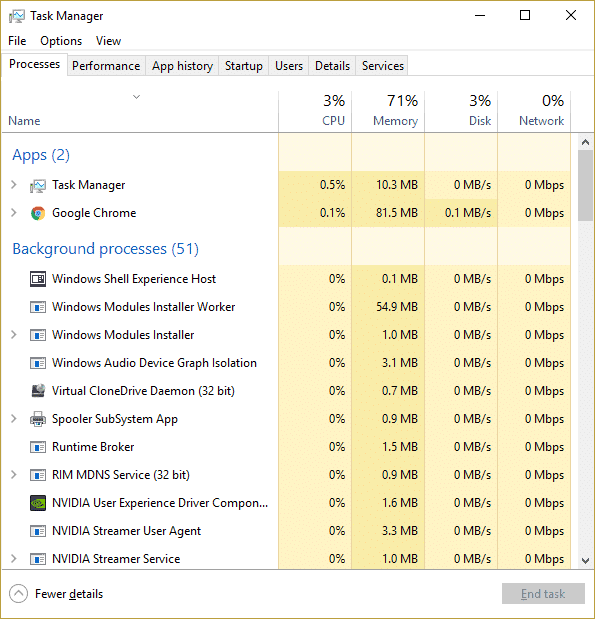Expand the RIM MDNS Service entry

14,475
